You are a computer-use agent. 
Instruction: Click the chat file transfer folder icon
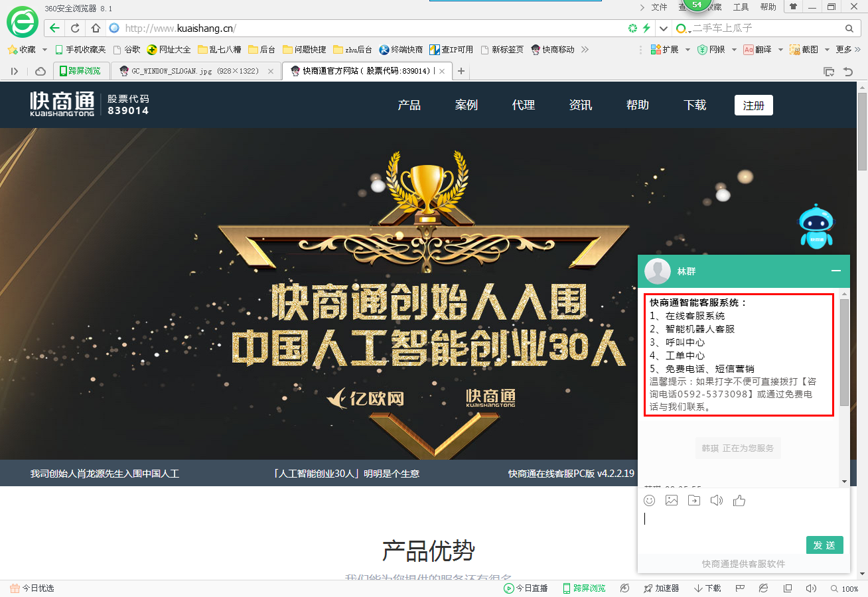[x=693, y=500]
